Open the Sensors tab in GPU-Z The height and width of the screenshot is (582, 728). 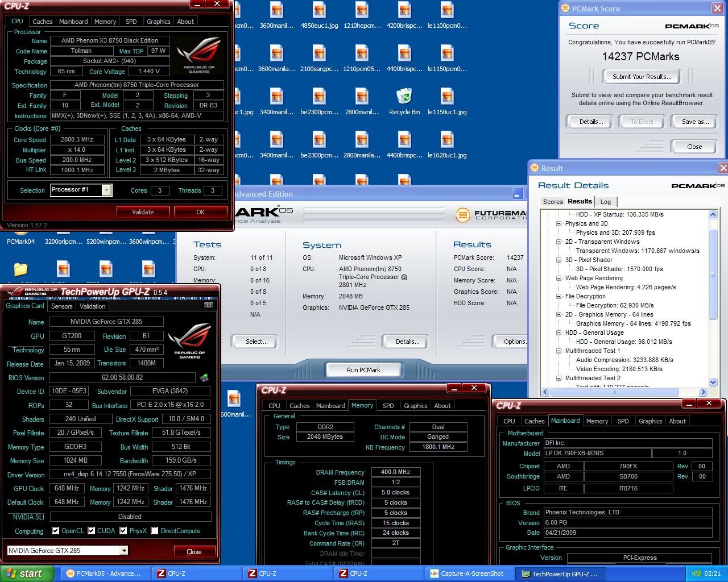coord(61,306)
